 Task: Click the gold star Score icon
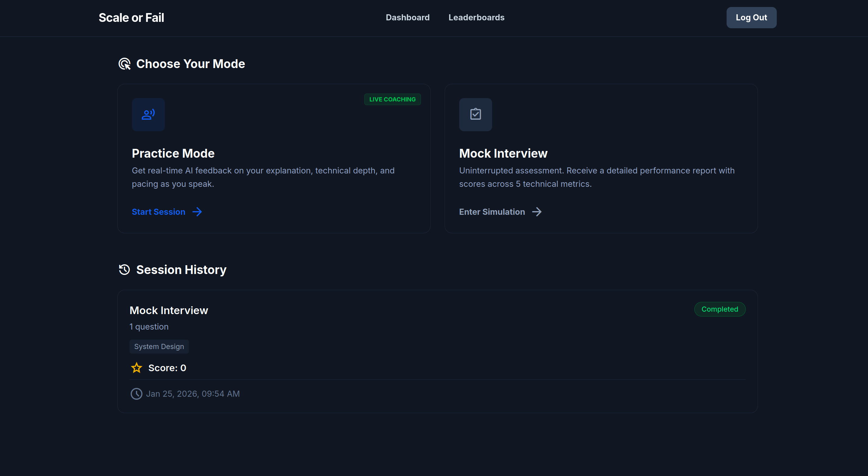click(137, 368)
